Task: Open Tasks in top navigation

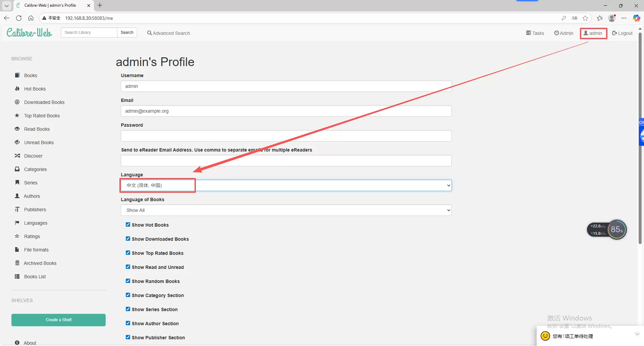Action: [535, 33]
